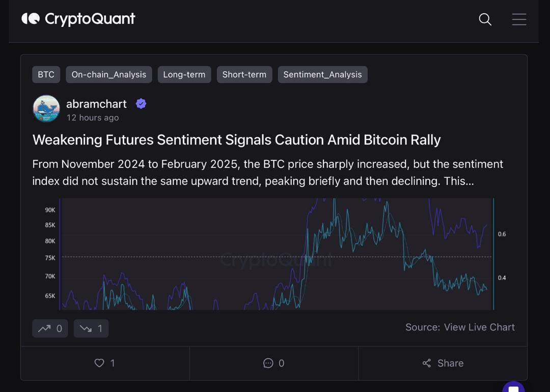Click the abramchart author name
Viewport: 550px width, 392px height.
(96, 104)
